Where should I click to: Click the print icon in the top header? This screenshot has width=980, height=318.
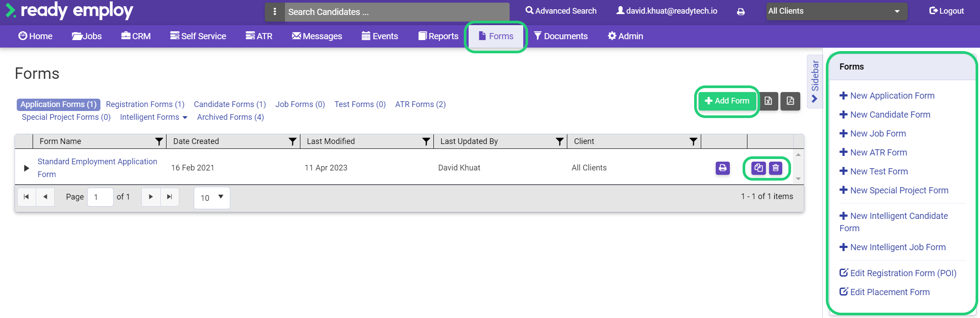[741, 11]
